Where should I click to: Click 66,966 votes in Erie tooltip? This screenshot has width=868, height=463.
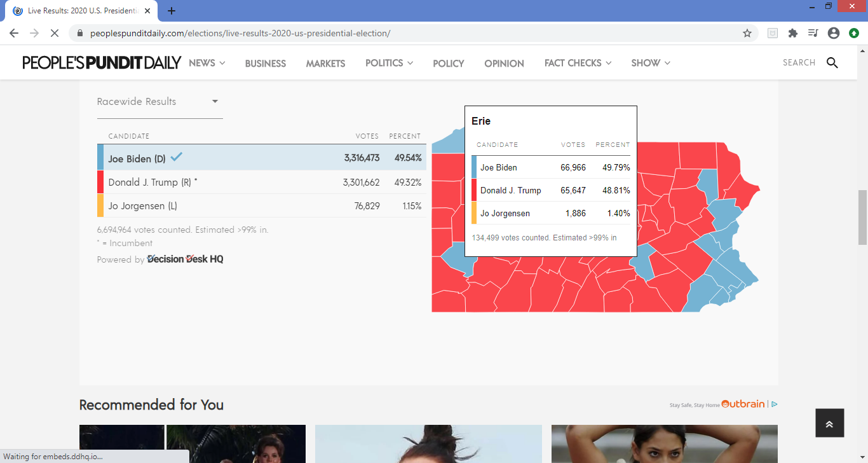coord(572,168)
